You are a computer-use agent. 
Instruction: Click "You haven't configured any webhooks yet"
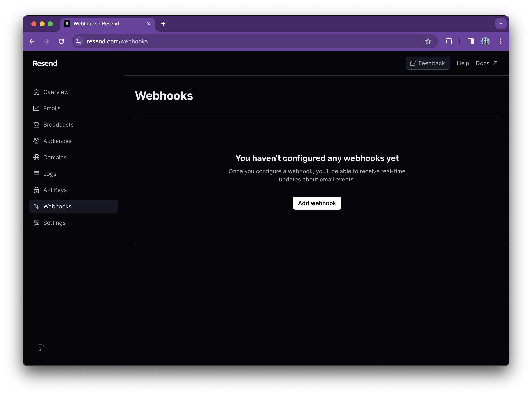click(317, 158)
